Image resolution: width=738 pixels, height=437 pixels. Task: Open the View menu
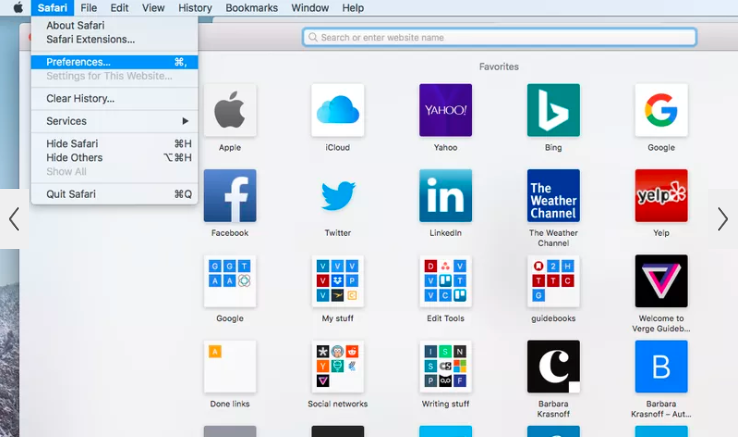click(153, 8)
